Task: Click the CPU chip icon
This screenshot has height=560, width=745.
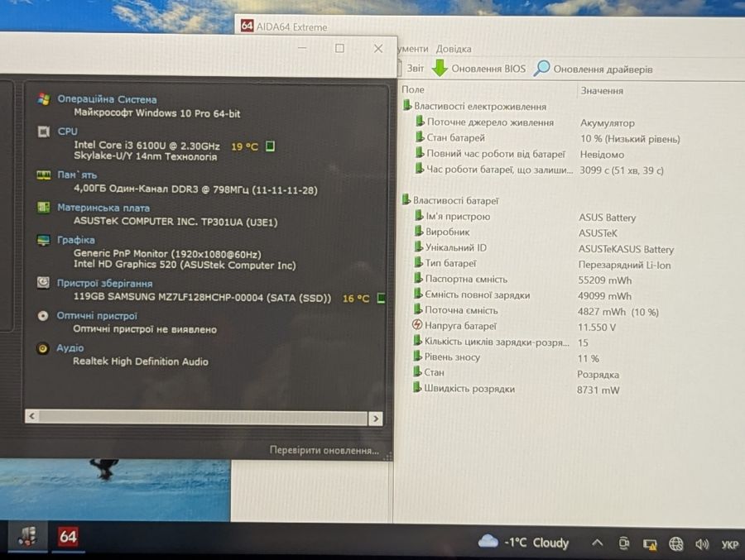Action: [44, 132]
